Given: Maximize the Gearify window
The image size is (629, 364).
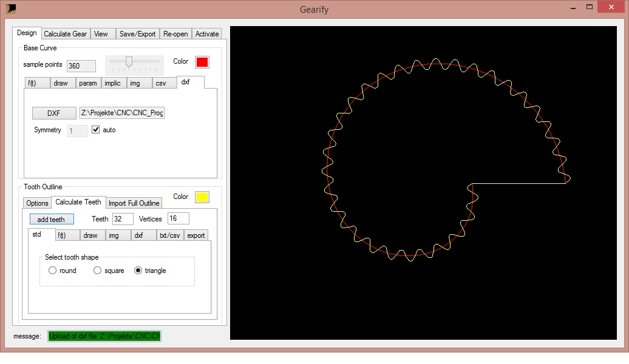Looking at the screenshot, I should tap(590, 7).
